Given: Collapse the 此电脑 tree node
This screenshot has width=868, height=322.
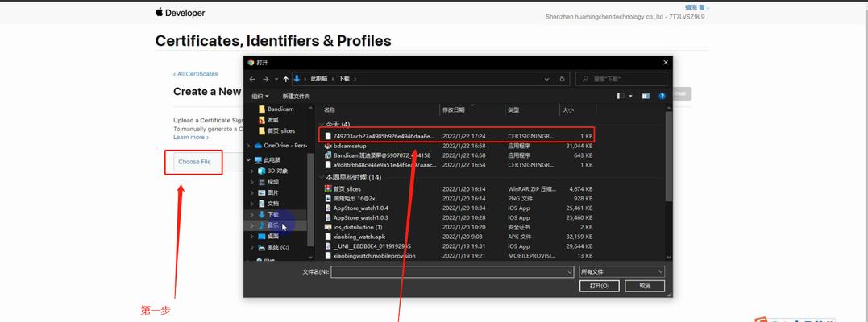Looking at the screenshot, I should point(248,160).
